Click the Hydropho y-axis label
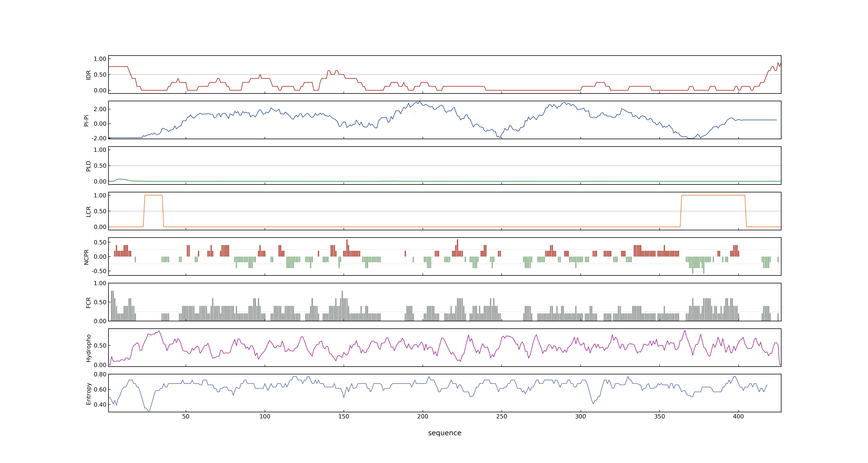This screenshot has height=463, width=868. pyautogui.click(x=88, y=348)
